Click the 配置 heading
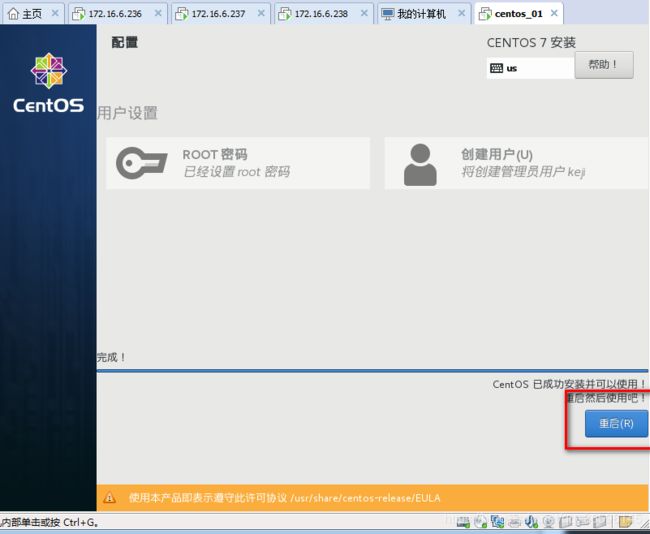This screenshot has height=534, width=650. point(125,42)
